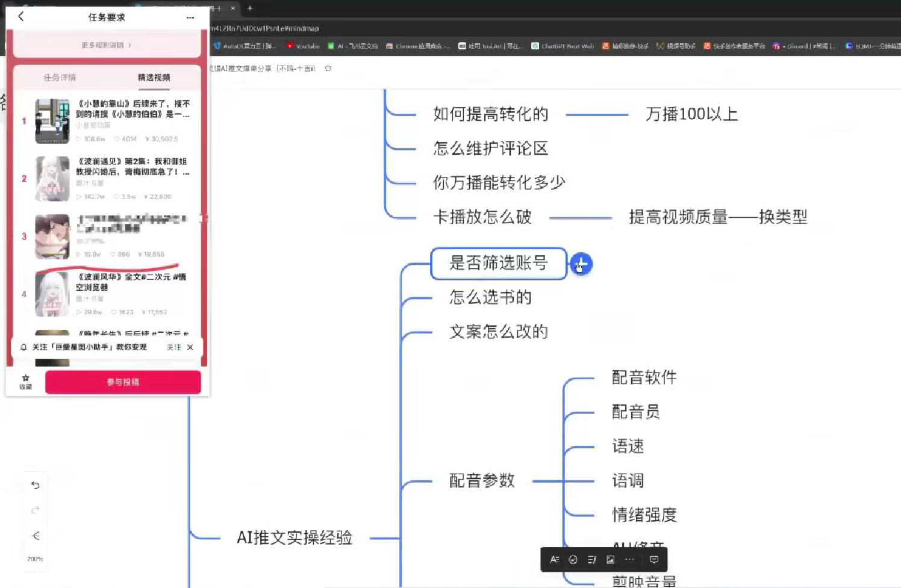Open the ChatGPT Next Web bookmark
The width and height of the screenshot is (901, 588).
tap(562, 46)
